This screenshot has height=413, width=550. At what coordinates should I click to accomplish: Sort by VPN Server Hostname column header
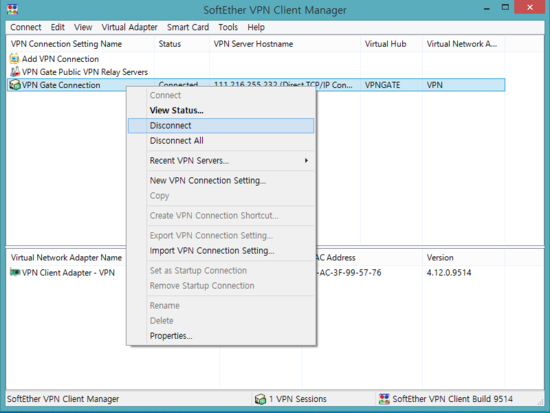pyautogui.click(x=285, y=44)
